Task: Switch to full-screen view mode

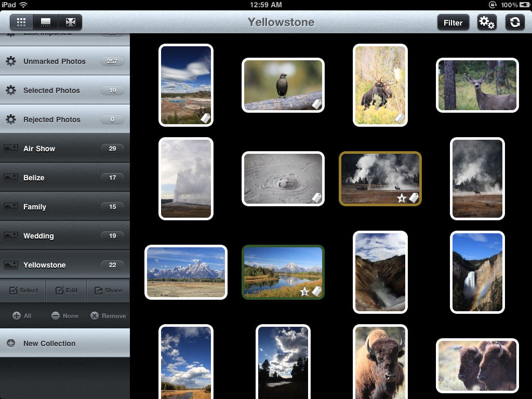Action: pos(70,22)
